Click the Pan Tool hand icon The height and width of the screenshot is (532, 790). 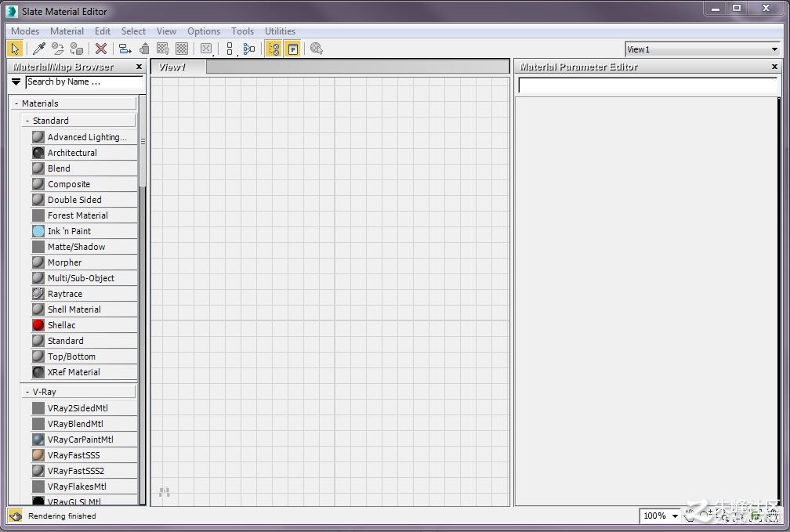(690, 516)
